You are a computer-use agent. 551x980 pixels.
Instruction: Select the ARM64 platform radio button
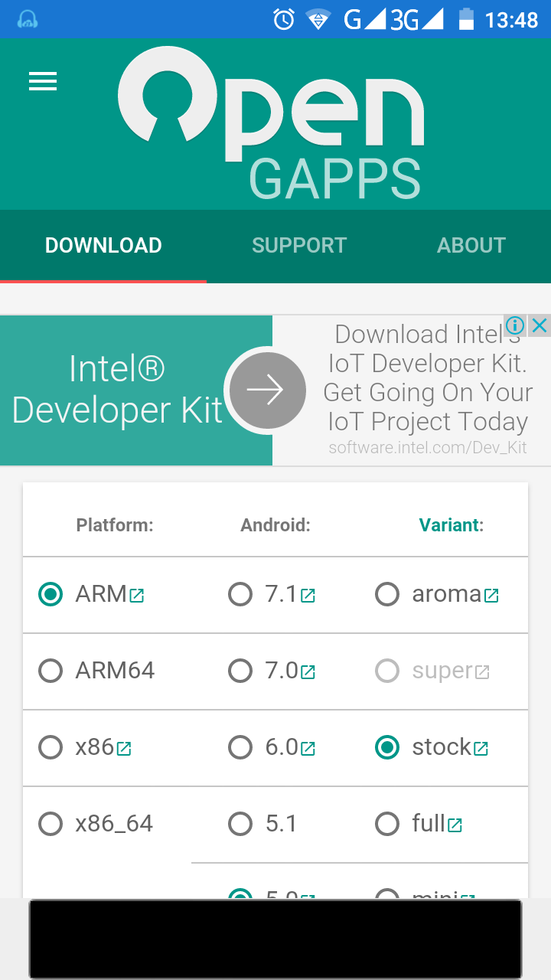tap(51, 671)
